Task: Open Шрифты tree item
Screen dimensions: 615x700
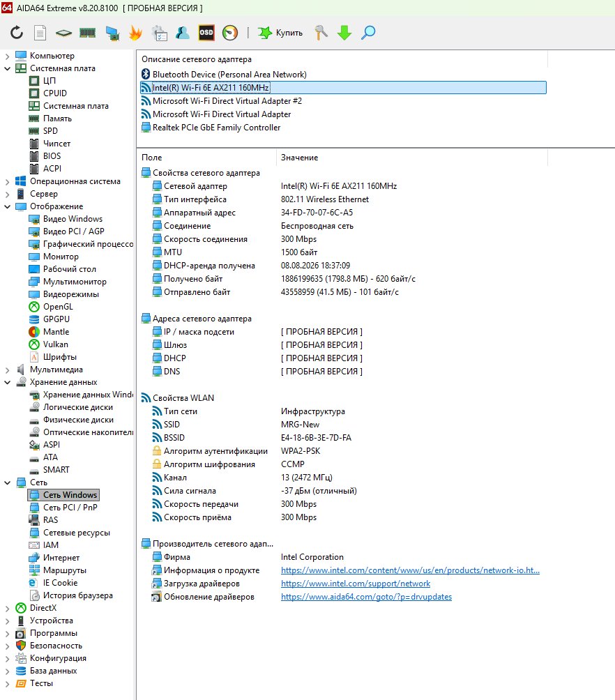Action: [x=60, y=357]
